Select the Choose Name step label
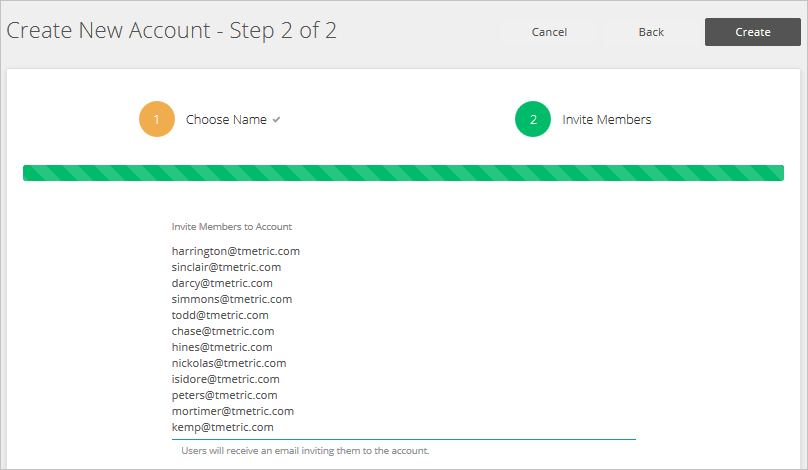 tap(226, 120)
